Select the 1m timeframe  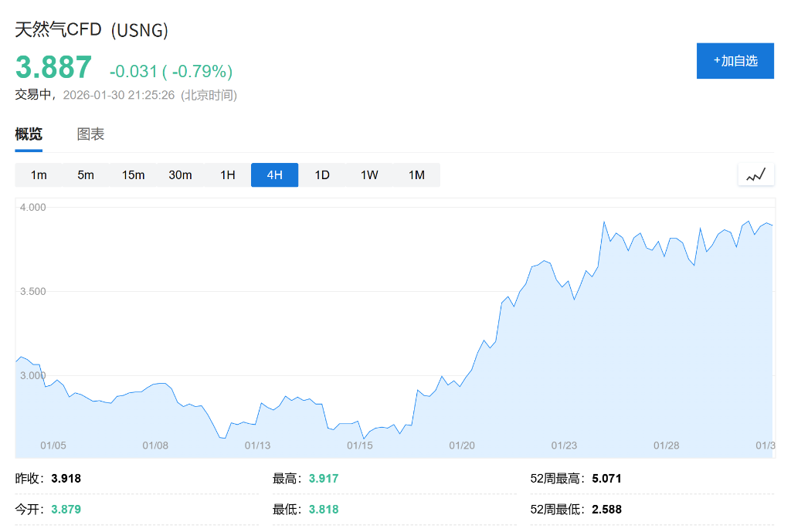[x=39, y=175]
